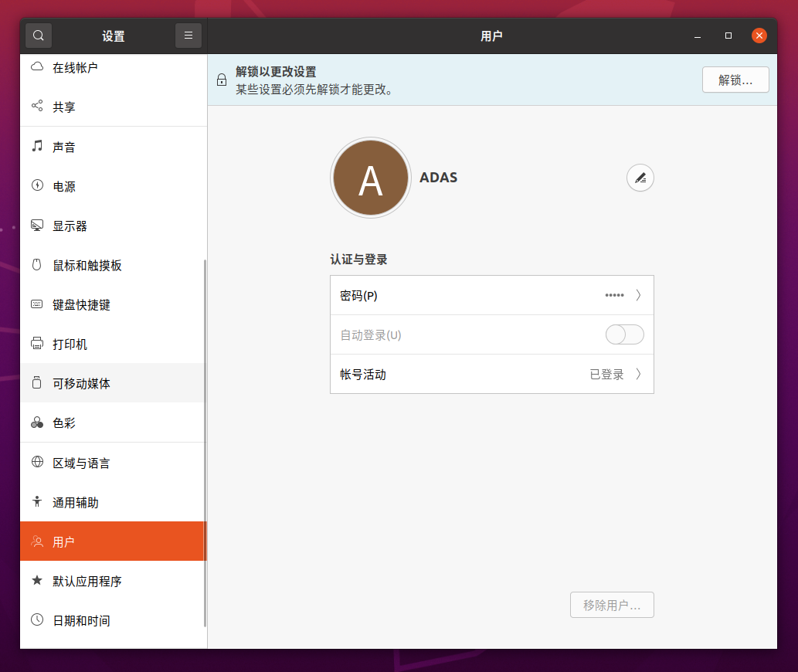Click the share icon next to 共享
The height and width of the screenshot is (672, 798).
[37, 106]
